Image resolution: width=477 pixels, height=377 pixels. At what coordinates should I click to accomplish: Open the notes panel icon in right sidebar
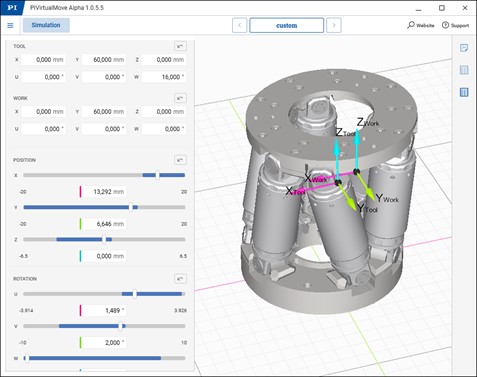464,48
